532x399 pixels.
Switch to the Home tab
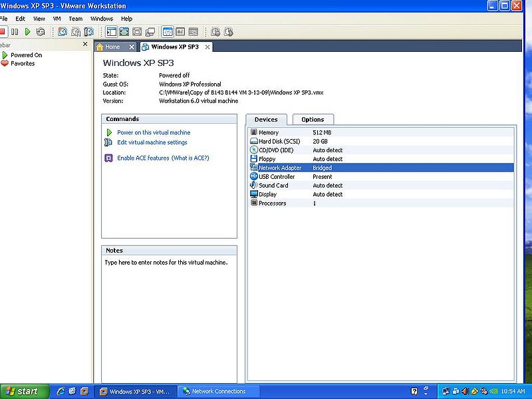click(x=112, y=47)
